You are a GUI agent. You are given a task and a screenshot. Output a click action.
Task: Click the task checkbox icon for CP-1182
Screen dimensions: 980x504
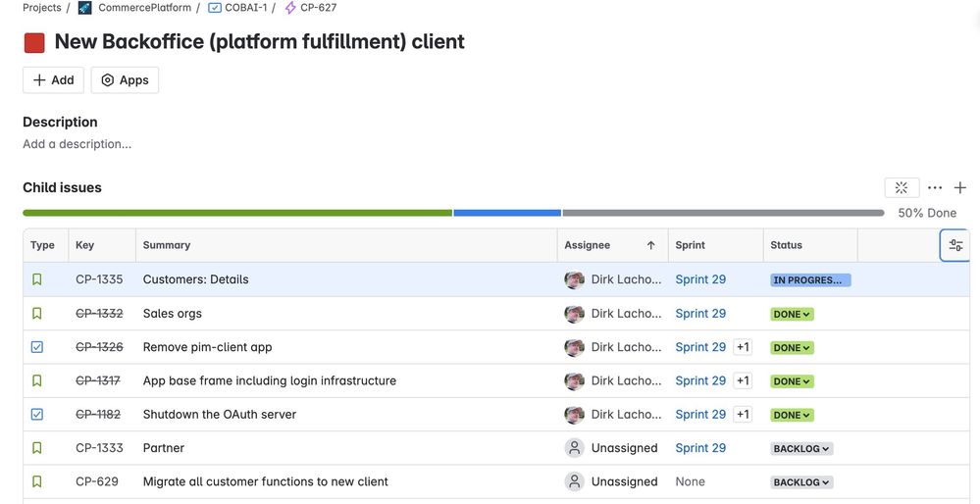[x=37, y=414]
